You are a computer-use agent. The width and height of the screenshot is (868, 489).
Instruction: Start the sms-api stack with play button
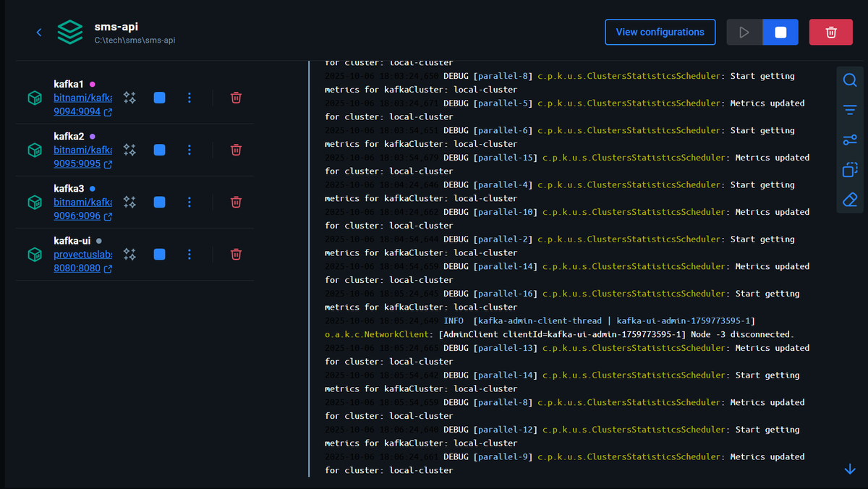click(744, 33)
